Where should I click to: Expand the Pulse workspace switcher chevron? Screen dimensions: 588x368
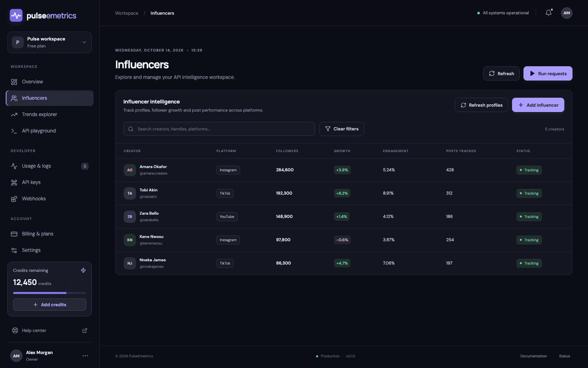[84, 42]
